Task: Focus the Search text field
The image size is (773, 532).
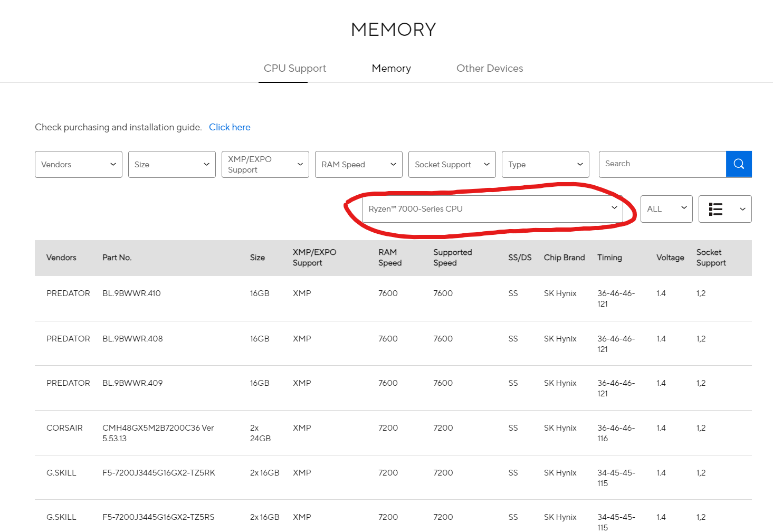Action: pos(662,164)
